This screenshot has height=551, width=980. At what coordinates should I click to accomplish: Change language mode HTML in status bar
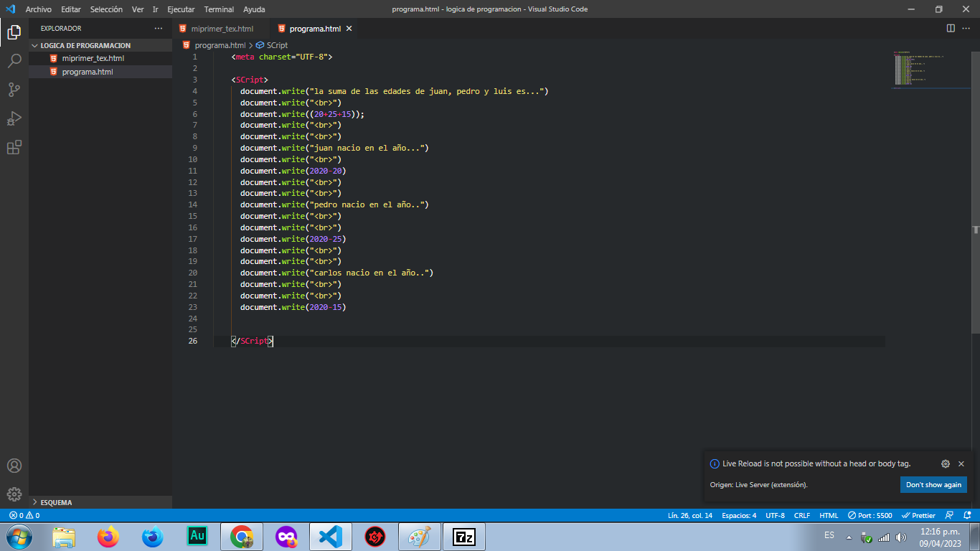(x=829, y=515)
